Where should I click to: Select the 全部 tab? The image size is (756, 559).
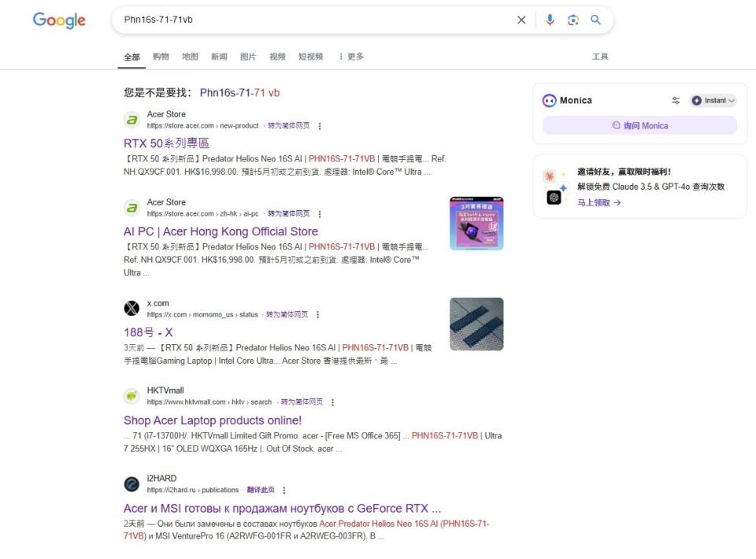tap(132, 57)
